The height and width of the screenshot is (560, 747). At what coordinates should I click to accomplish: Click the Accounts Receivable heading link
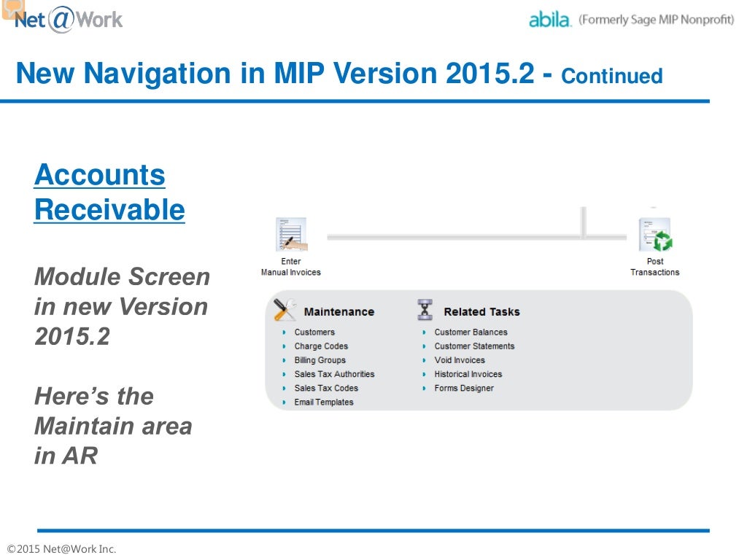point(109,192)
